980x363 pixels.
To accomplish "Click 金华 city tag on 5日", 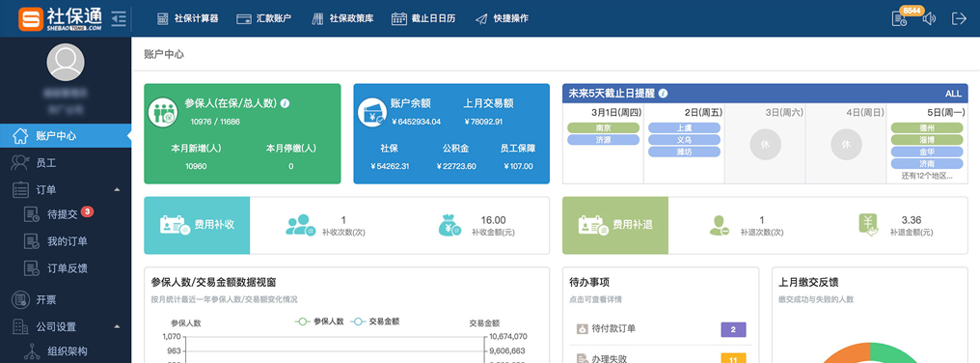I will [x=927, y=152].
